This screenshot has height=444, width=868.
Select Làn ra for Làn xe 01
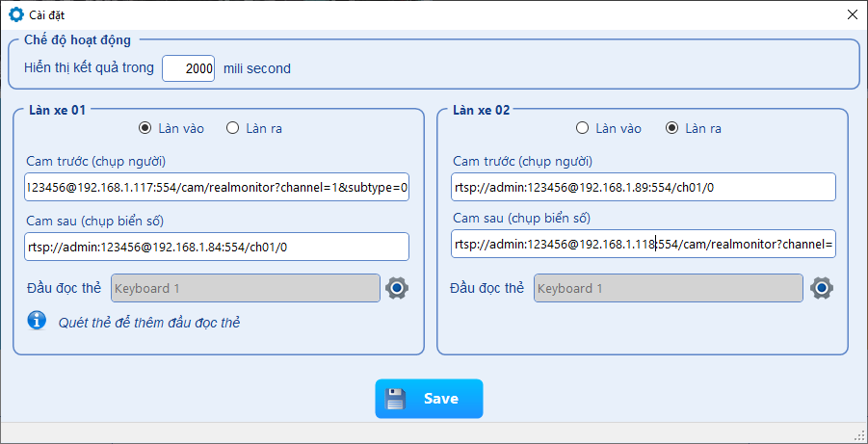pyautogui.click(x=232, y=128)
